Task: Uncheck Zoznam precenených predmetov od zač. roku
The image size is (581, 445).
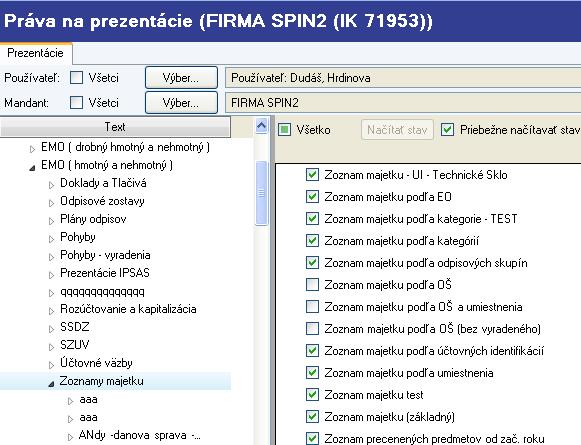Action: 312,438
